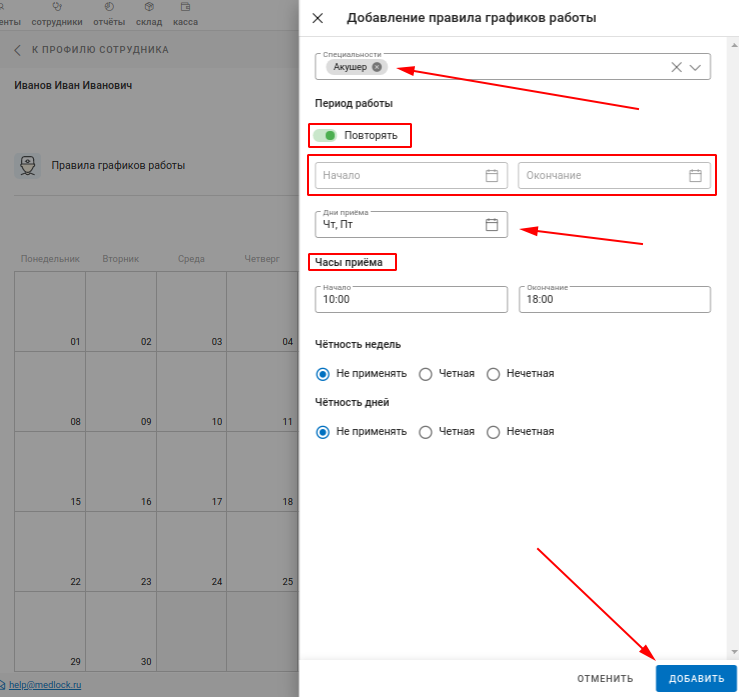Click the отчёты chart icon
Screen dimensions: 739x697
[109, 7]
